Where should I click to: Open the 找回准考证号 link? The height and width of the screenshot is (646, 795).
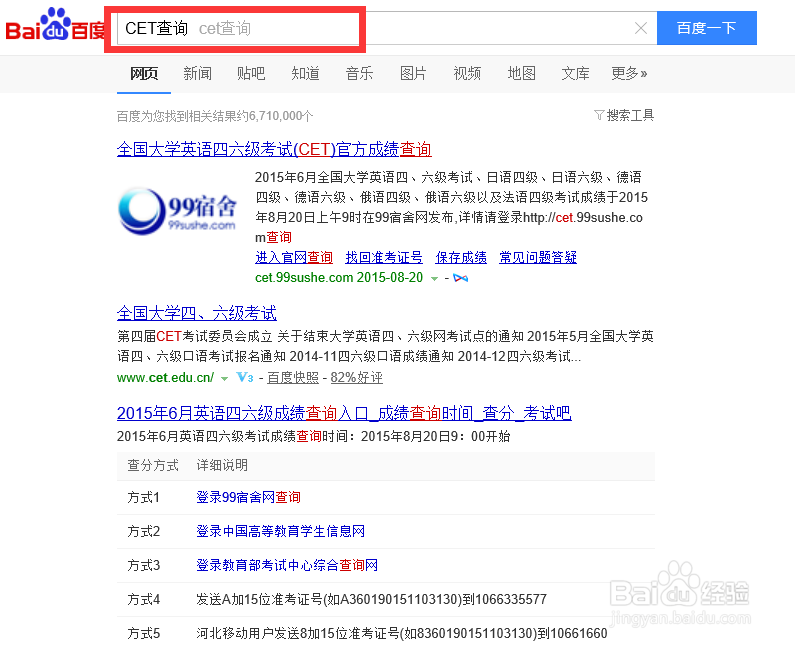tap(384, 258)
